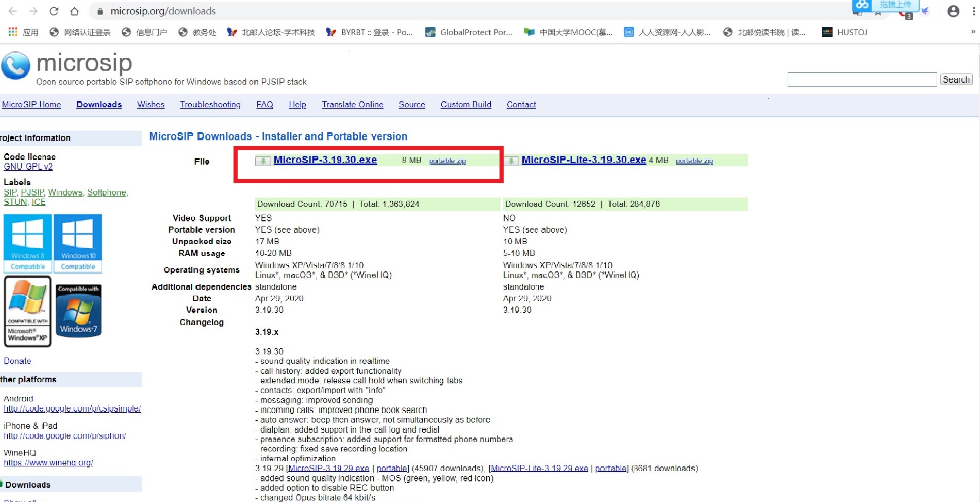The height and width of the screenshot is (502, 980).
Task: Open the Wishes page
Action: pos(151,104)
